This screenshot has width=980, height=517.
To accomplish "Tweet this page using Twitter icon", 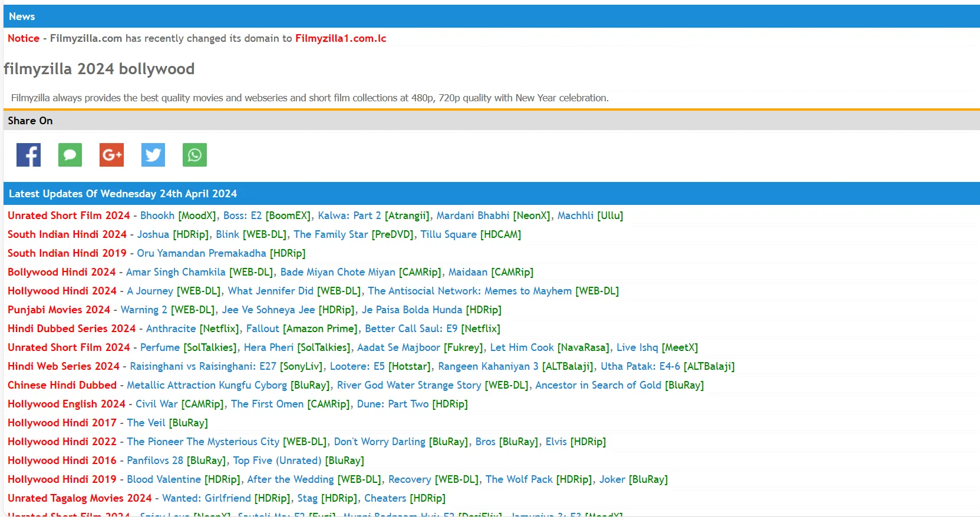I will click(x=153, y=155).
